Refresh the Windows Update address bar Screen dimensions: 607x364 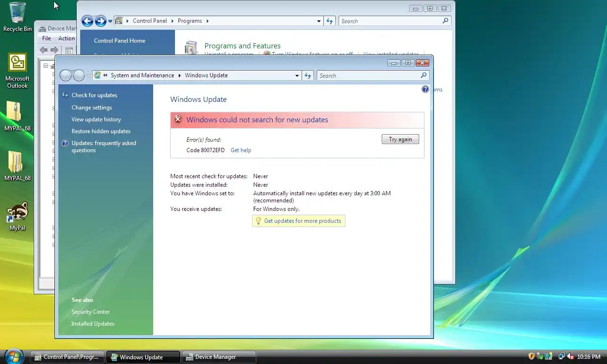308,75
